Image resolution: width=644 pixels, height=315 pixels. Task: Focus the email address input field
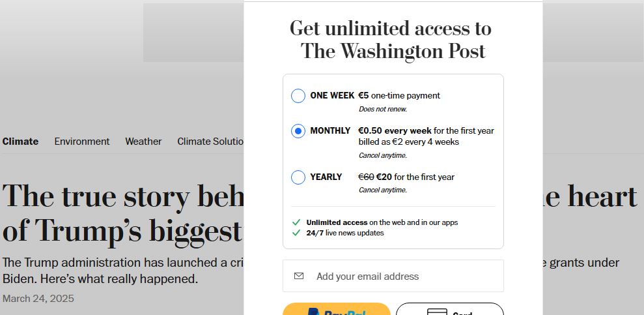(x=404, y=277)
